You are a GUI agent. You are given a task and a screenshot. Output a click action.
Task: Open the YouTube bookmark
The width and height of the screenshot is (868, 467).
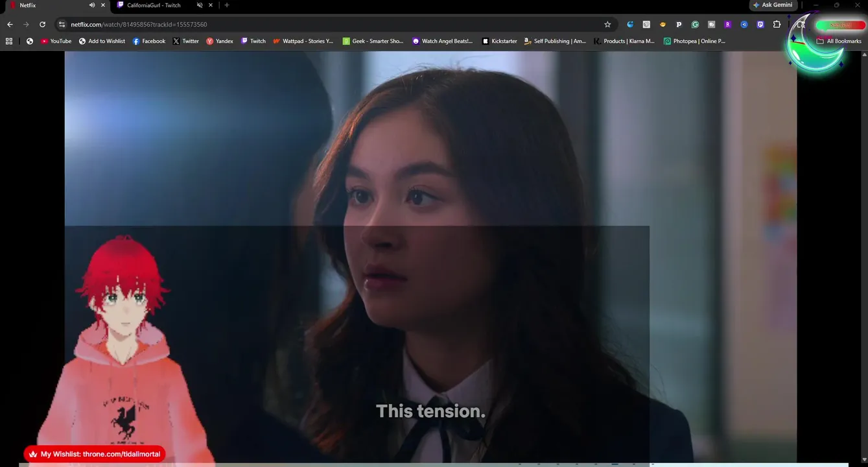point(56,41)
